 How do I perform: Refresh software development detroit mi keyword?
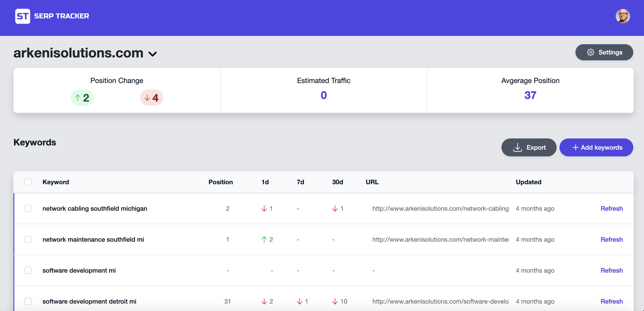click(612, 302)
